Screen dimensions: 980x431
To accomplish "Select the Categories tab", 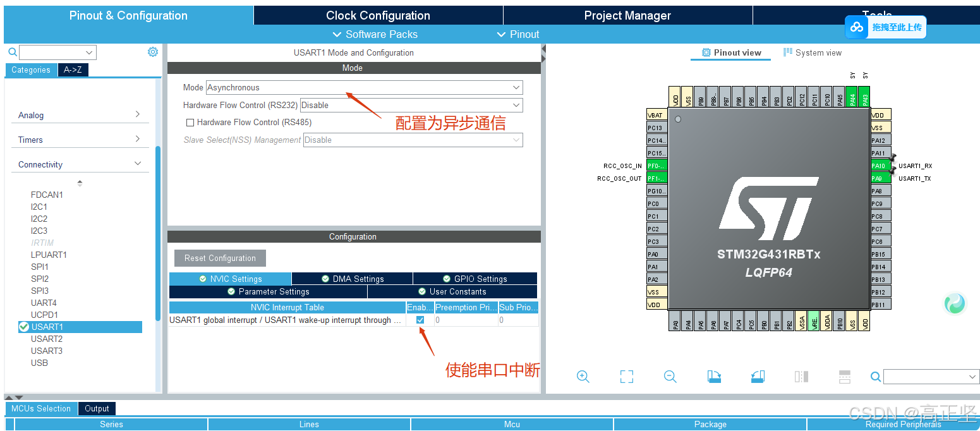I will click(31, 70).
